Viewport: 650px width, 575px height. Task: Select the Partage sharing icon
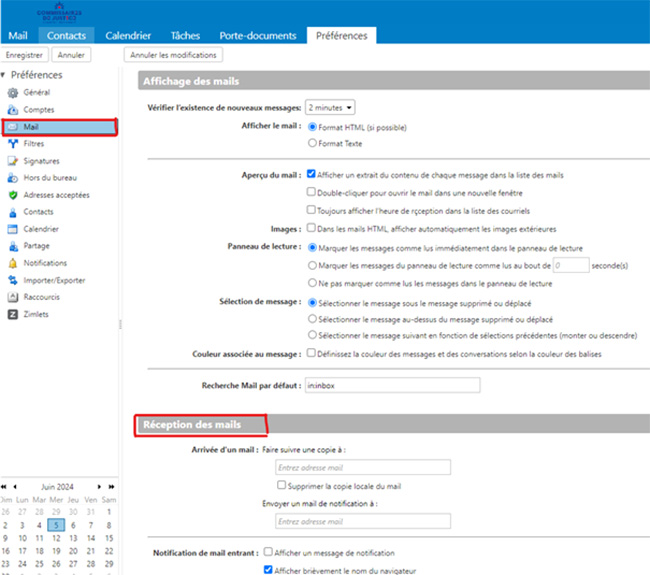tap(13, 246)
